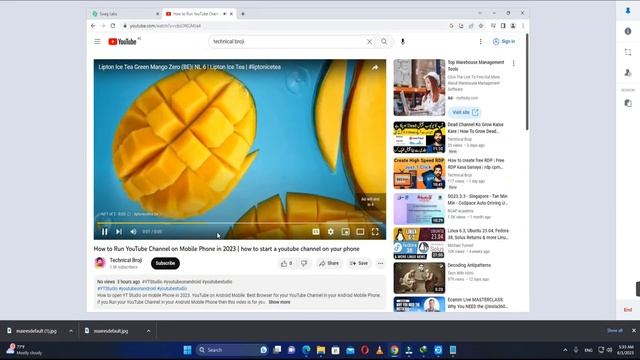Image resolution: width=640 pixels, height=360 pixels.
Task: Click the YouTube logo
Action: point(122,42)
